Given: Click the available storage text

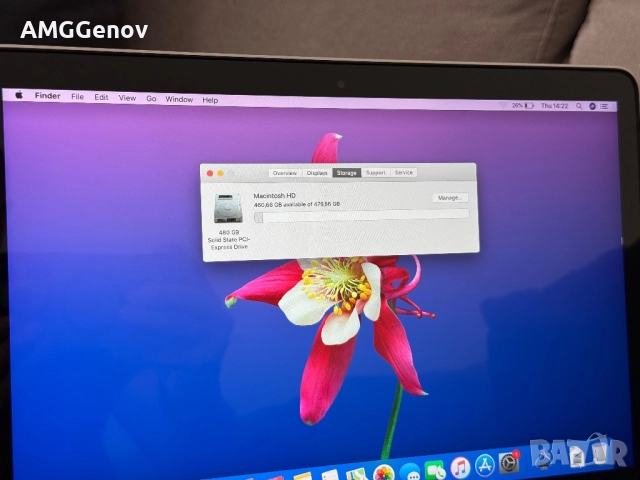Looking at the screenshot, I should [297, 204].
